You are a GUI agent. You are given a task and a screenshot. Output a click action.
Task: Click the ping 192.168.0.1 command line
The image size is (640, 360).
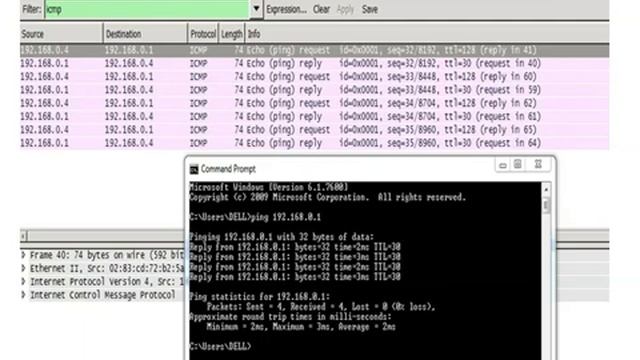[x=255, y=217]
